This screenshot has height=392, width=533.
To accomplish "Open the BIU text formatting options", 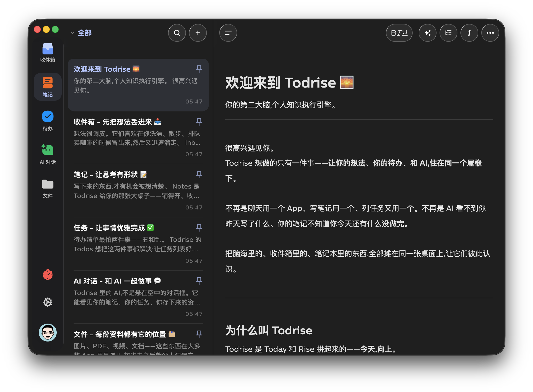I will click(x=399, y=33).
